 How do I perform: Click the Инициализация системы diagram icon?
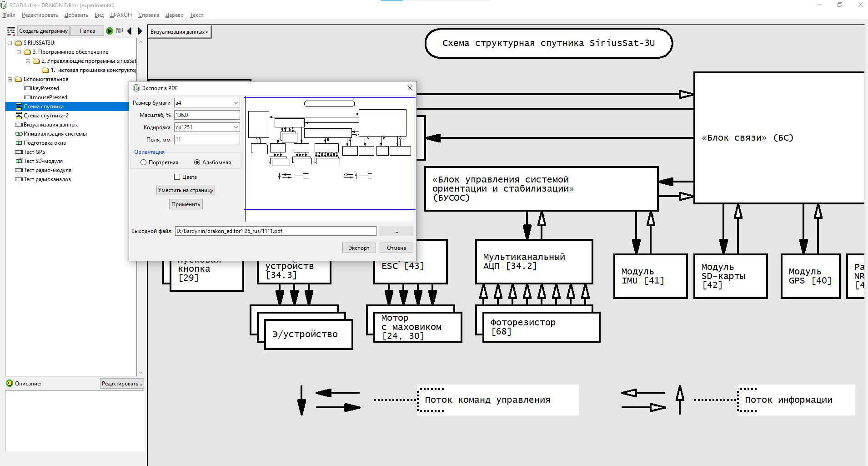[19, 134]
